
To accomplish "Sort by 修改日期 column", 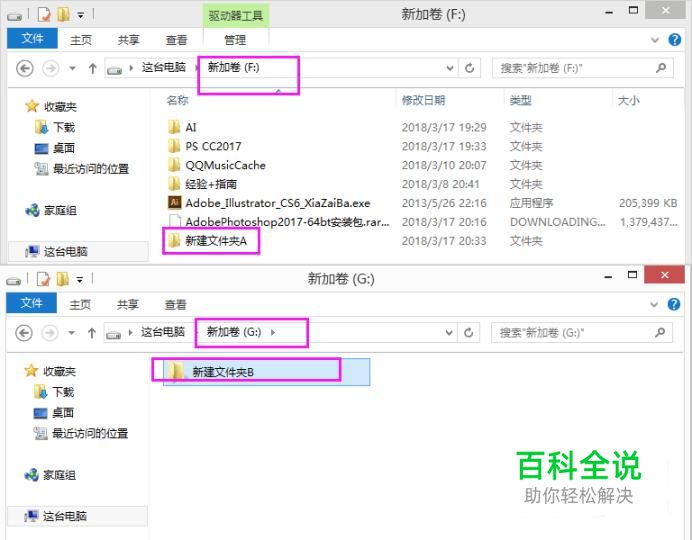I will click(423, 100).
